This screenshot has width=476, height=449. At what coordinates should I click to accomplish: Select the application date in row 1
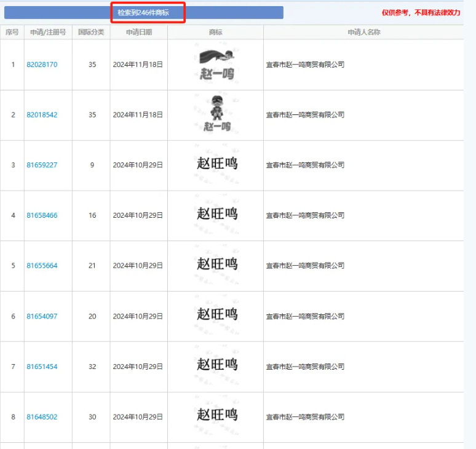coord(138,65)
